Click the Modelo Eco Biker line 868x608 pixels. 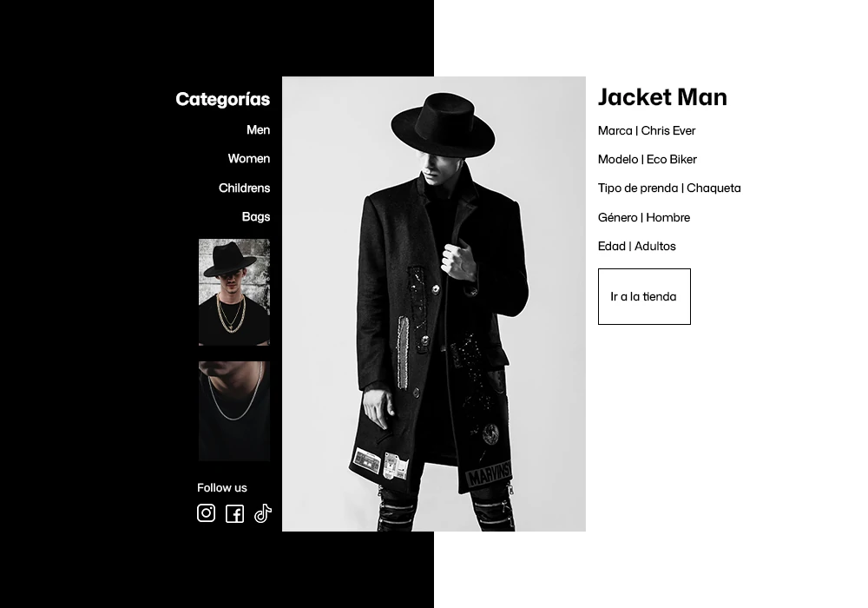point(648,160)
